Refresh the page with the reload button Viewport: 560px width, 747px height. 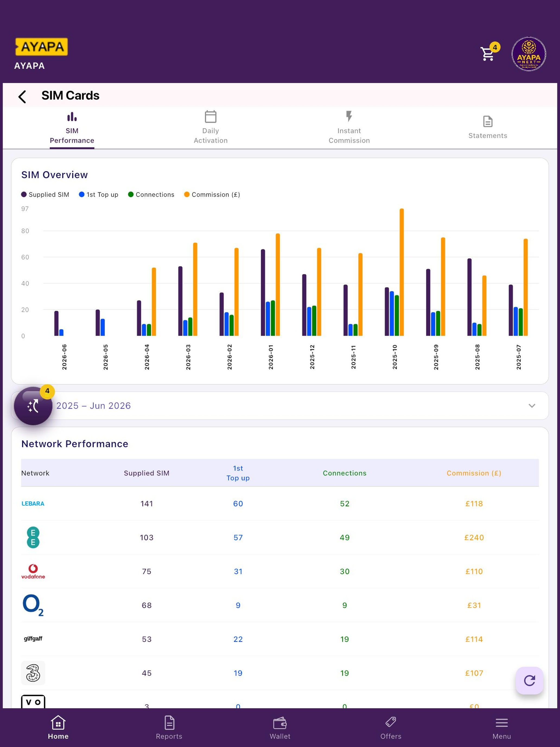tap(529, 680)
